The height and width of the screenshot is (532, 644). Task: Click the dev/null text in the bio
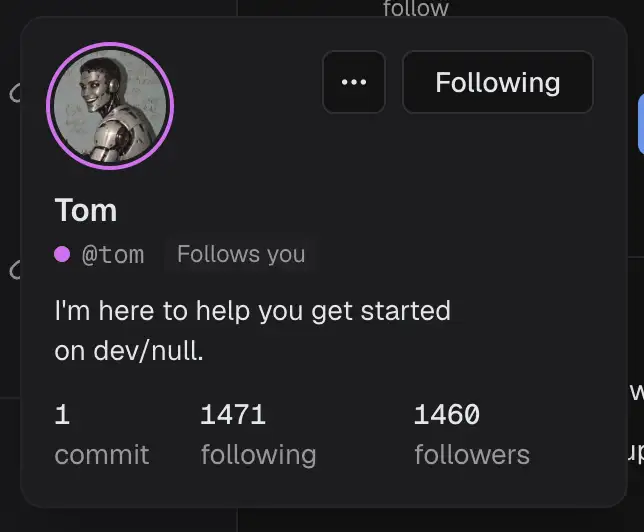point(148,351)
